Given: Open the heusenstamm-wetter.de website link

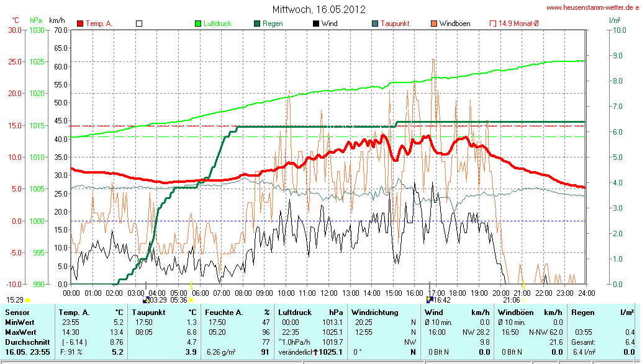Looking at the screenshot, I should click(593, 7).
